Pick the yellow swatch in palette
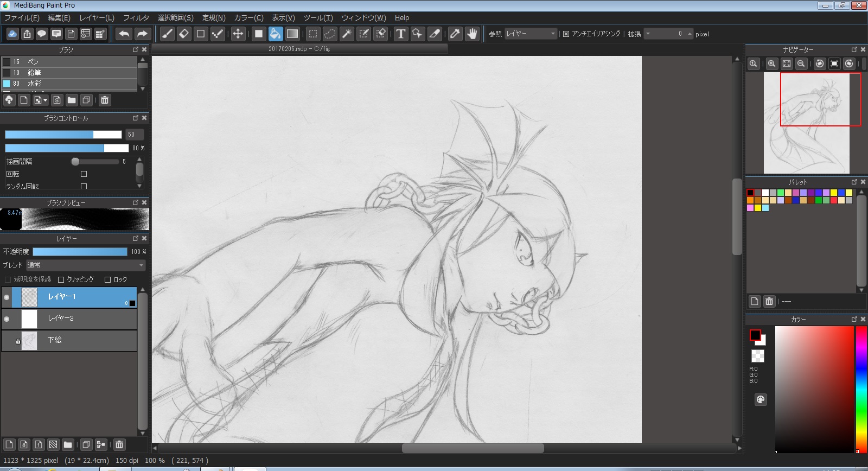Image resolution: width=868 pixels, height=471 pixels. (x=834, y=193)
